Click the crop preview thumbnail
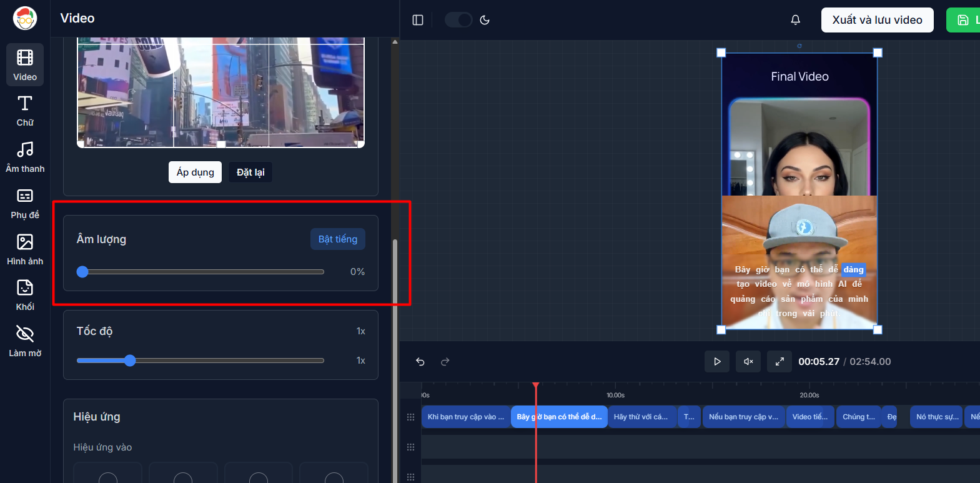Screen dimensions: 980x483 click(220, 92)
